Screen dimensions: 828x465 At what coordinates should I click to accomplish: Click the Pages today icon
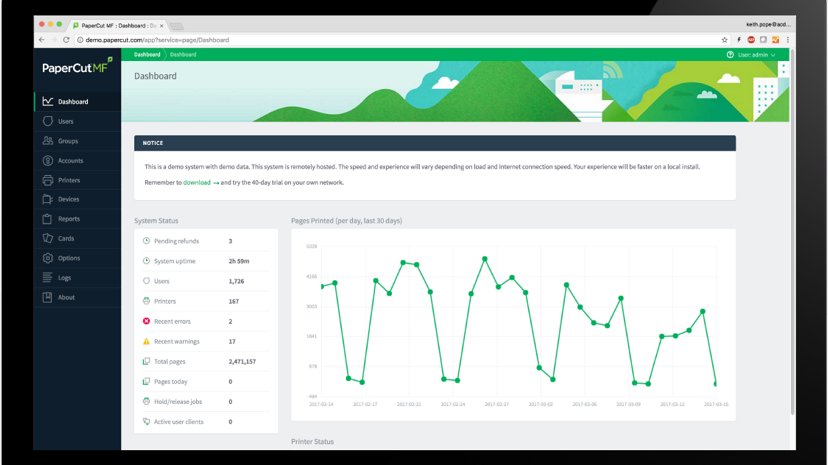pos(146,381)
